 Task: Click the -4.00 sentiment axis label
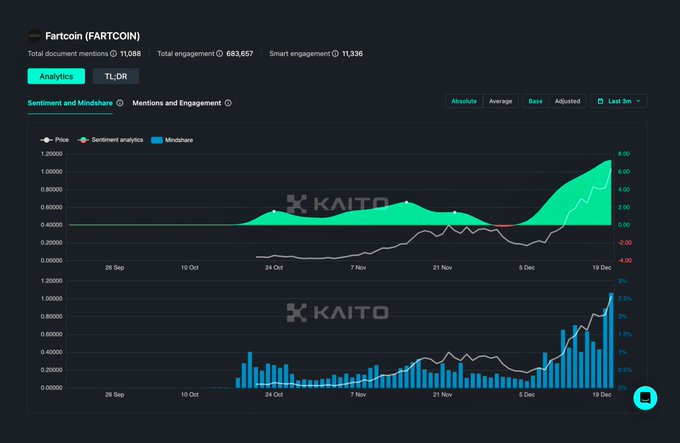coord(624,261)
